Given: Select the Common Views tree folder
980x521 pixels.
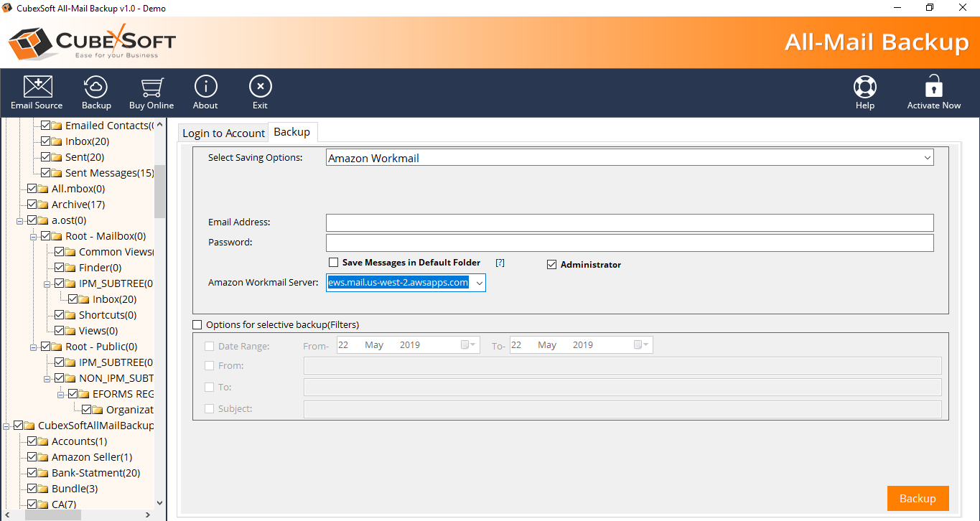Looking at the screenshot, I should tap(116, 252).
